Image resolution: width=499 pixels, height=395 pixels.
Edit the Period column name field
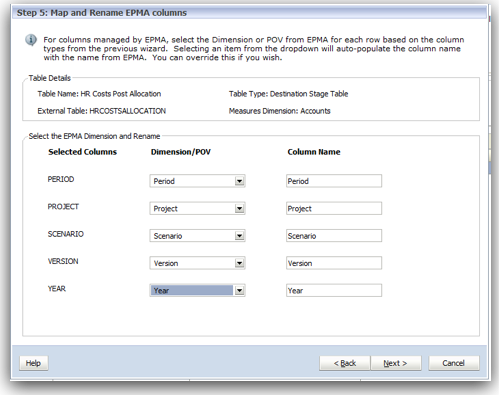pos(334,181)
